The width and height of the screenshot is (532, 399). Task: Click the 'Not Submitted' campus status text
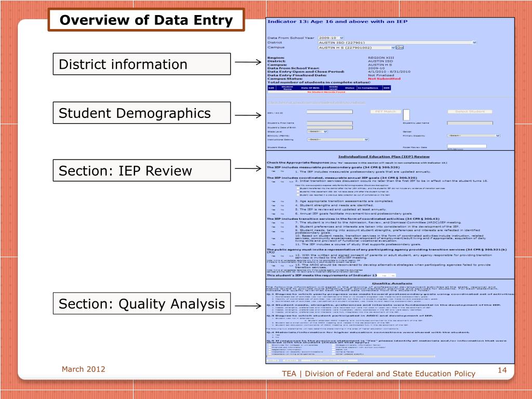[x=384, y=79]
